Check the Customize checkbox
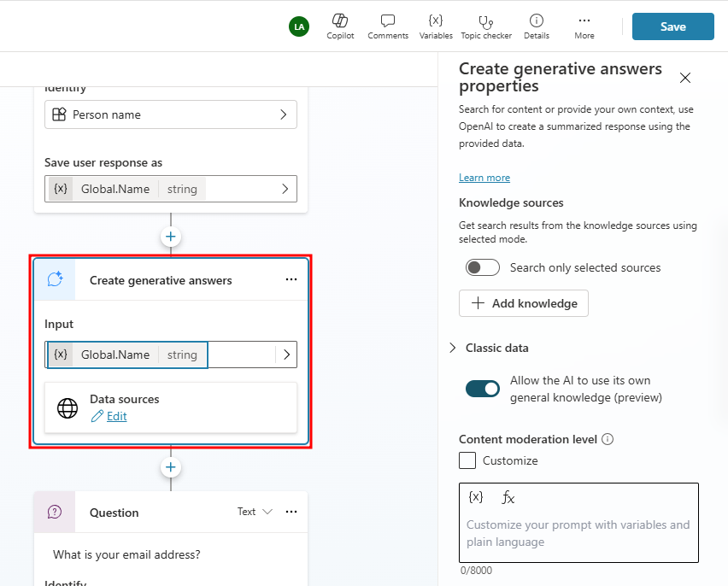Screen dimensions: 728x586 point(467,460)
